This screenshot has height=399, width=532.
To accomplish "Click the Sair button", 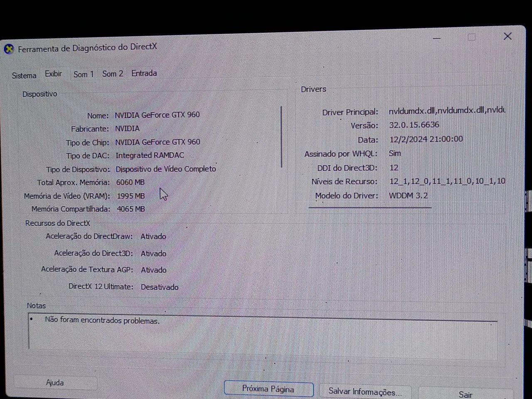I will [x=465, y=394].
